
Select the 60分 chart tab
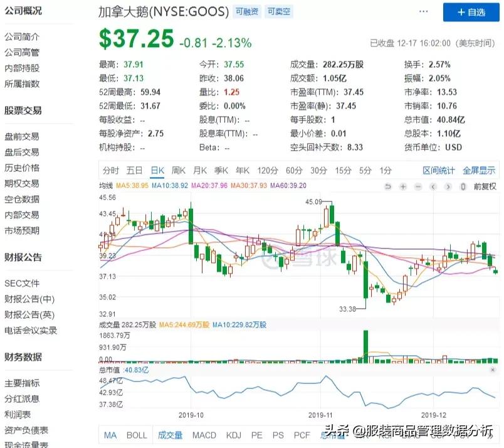coord(294,170)
